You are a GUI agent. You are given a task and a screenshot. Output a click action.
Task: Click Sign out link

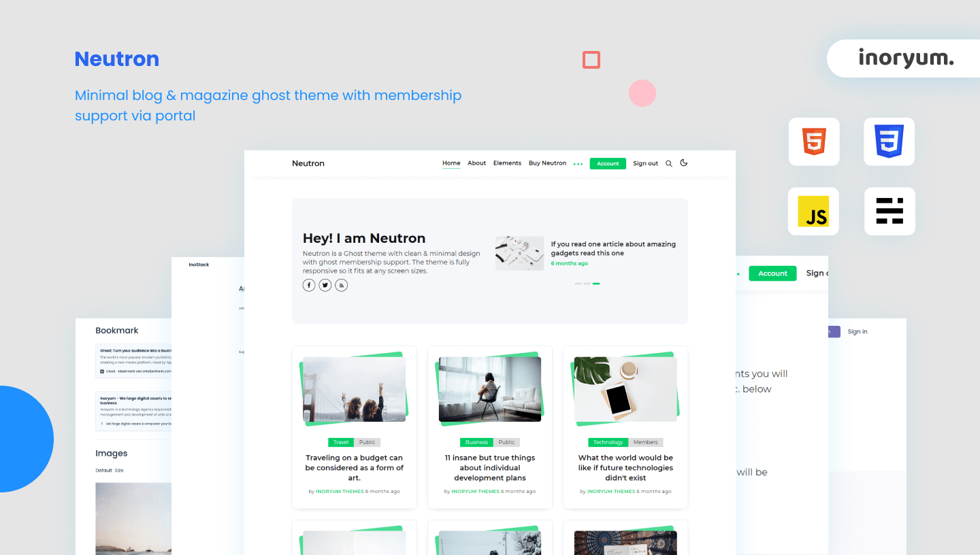coord(645,163)
